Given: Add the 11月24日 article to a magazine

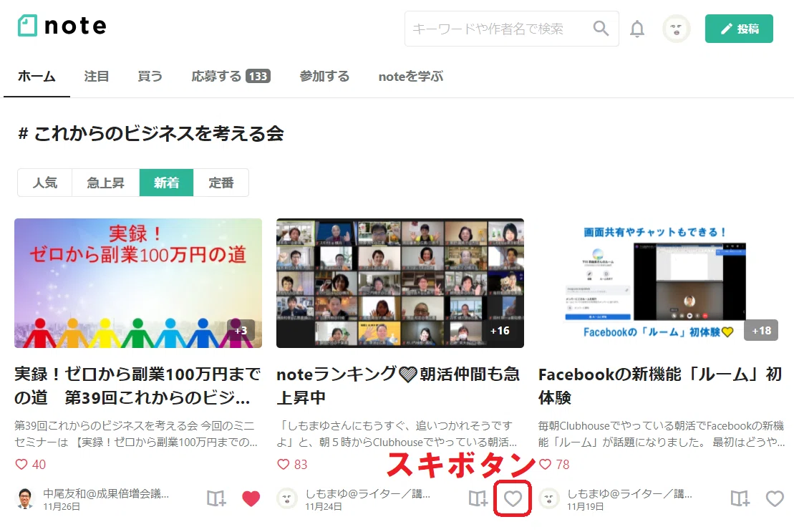Looking at the screenshot, I should pyautogui.click(x=478, y=498).
